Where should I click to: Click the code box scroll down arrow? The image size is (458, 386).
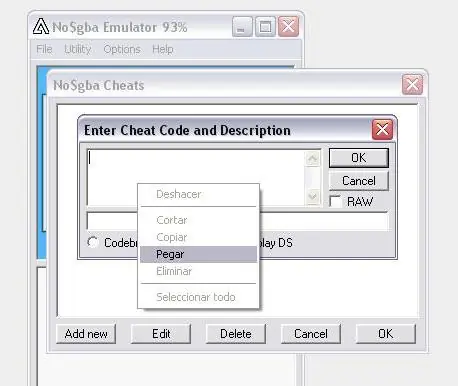[313, 196]
